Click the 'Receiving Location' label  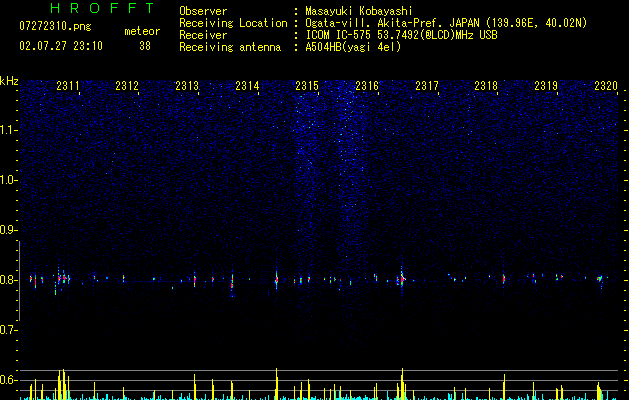pyautogui.click(x=233, y=23)
